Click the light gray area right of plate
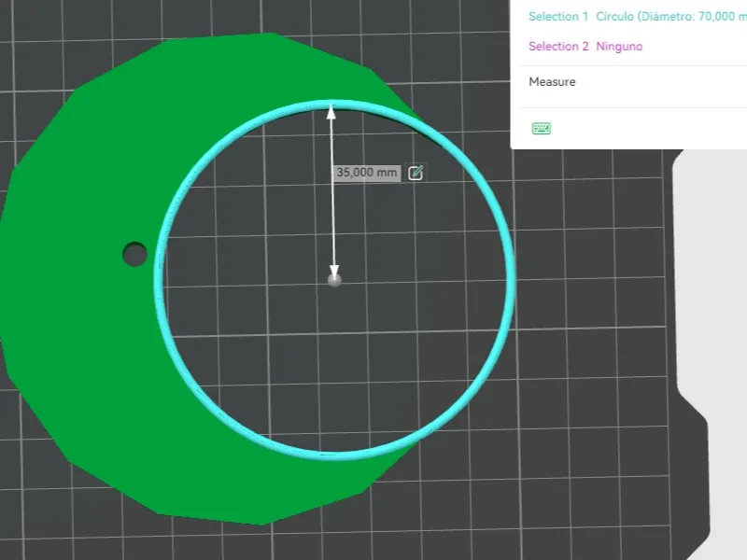The height and width of the screenshot is (560, 747). (x=729, y=333)
